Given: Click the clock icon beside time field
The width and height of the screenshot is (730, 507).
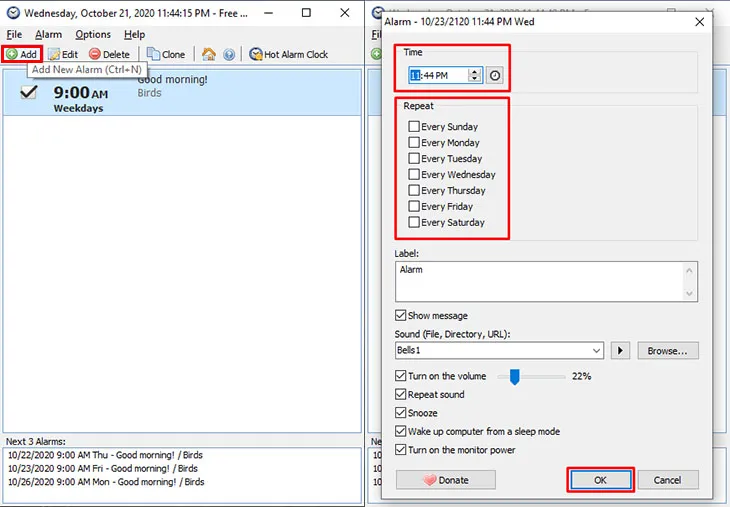Looking at the screenshot, I should 495,75.
